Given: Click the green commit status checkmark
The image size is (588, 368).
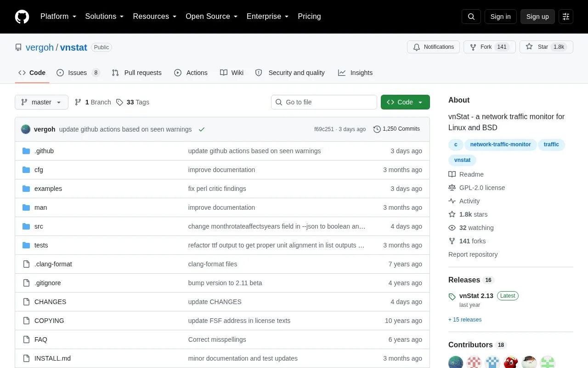Looking at the screenshot, I should [201, 129].
